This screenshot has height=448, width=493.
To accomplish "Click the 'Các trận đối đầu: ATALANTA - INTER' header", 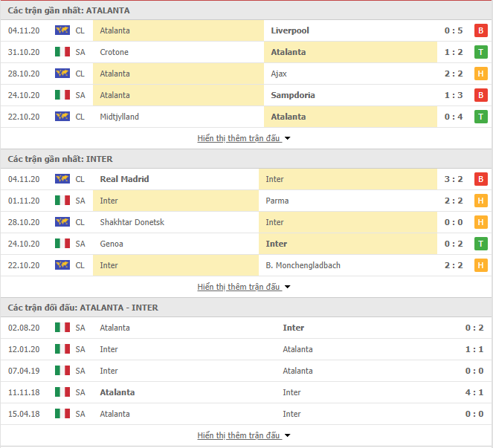I will [83, 308].
